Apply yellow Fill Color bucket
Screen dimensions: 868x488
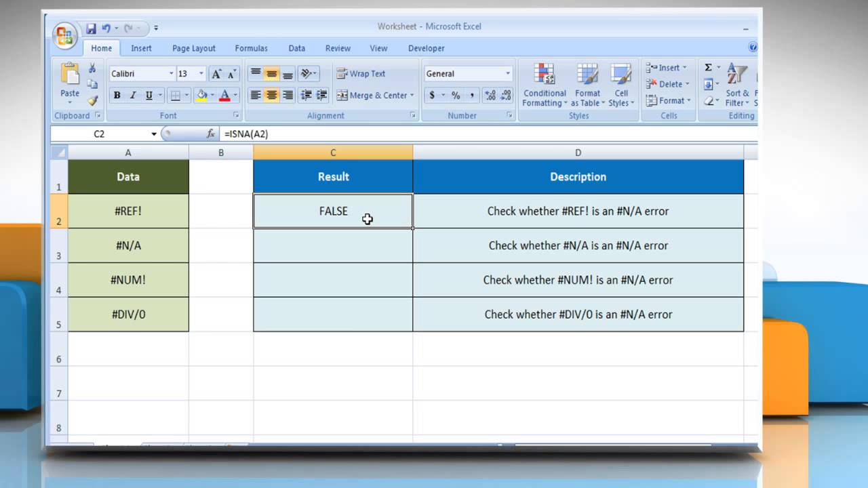(201, 96)
